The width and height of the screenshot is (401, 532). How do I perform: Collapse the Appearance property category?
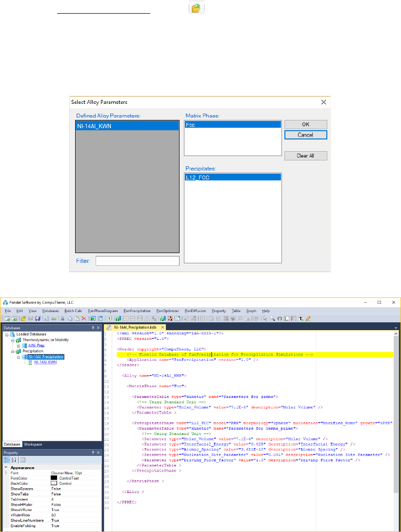pyautogui.click(x=6, y=468)
